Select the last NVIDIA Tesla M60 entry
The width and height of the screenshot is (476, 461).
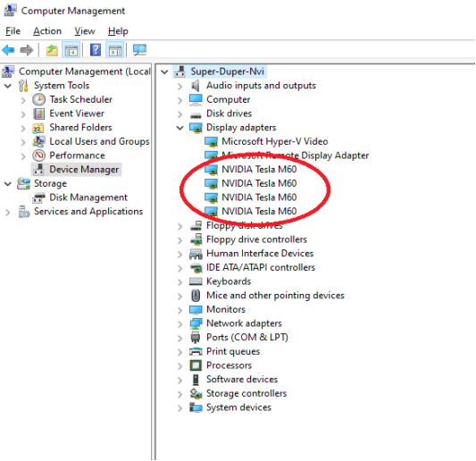pos(259,212)
